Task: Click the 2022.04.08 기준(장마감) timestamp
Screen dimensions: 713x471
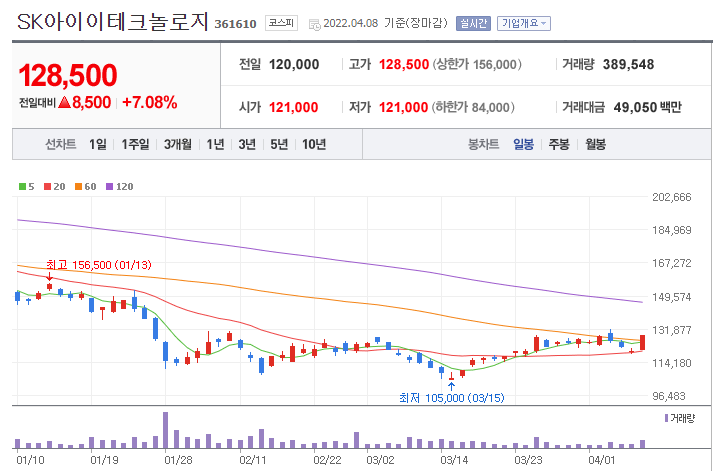Action: 385,23
